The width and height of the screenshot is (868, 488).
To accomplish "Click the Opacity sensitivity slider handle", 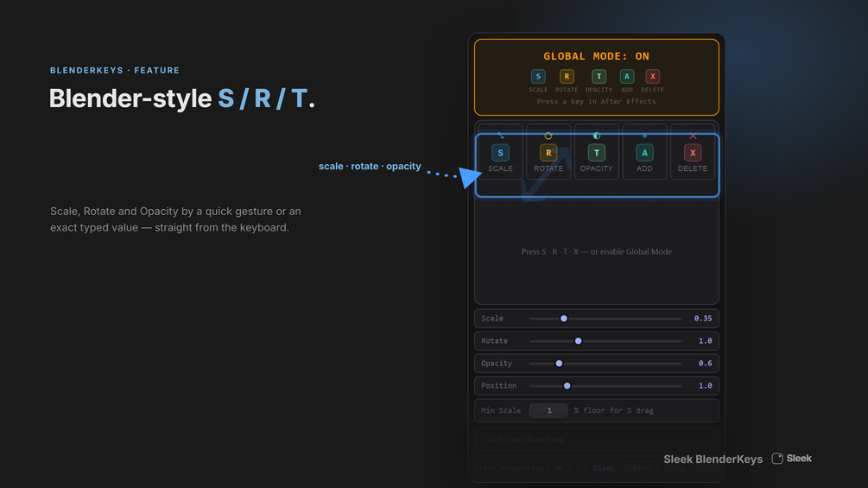I will pos(559,364).
